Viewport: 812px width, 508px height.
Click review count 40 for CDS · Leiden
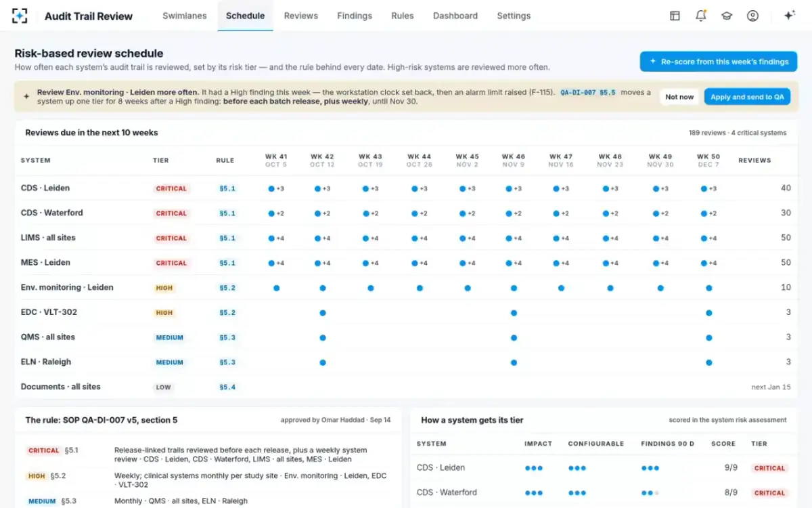[x=786, y=188]
